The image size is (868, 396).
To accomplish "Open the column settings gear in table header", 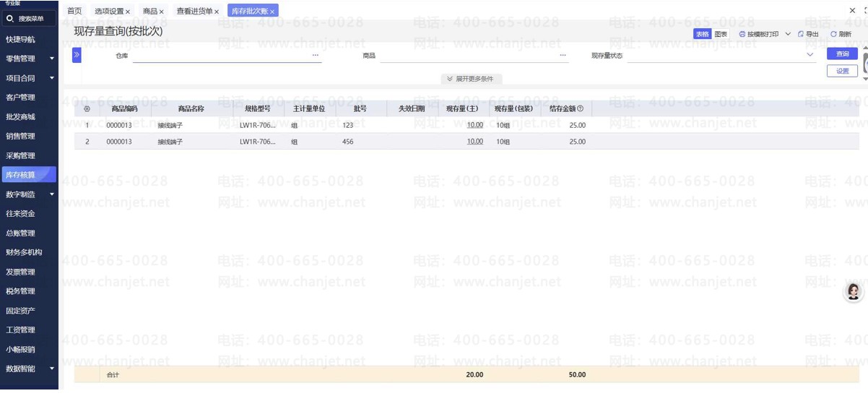I will point(87,109).
